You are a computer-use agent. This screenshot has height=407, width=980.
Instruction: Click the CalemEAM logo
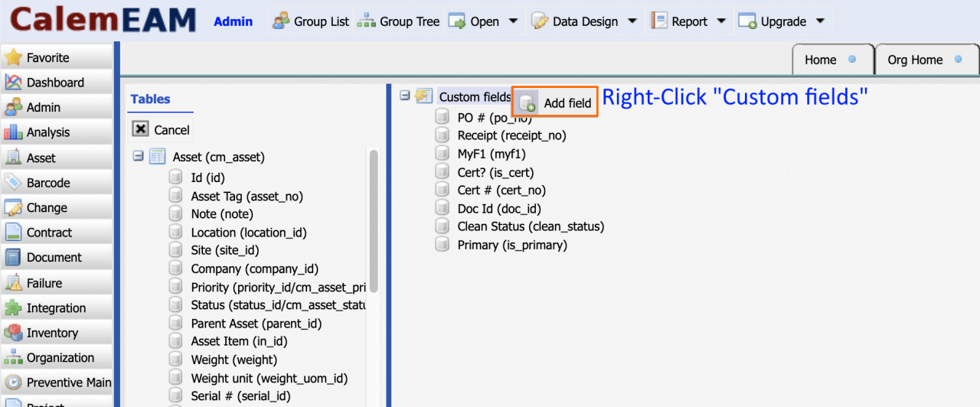point(103,21)
